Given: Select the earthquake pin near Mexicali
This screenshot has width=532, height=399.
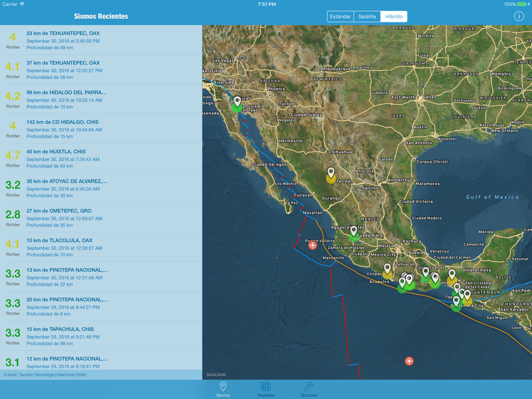Looking at the screenshot, I should pos(237,101).
